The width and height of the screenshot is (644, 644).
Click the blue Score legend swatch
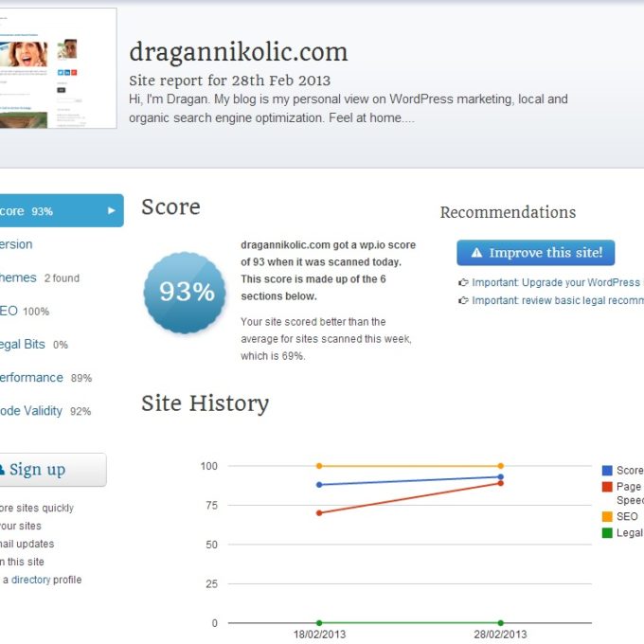[x=607, y=471]
